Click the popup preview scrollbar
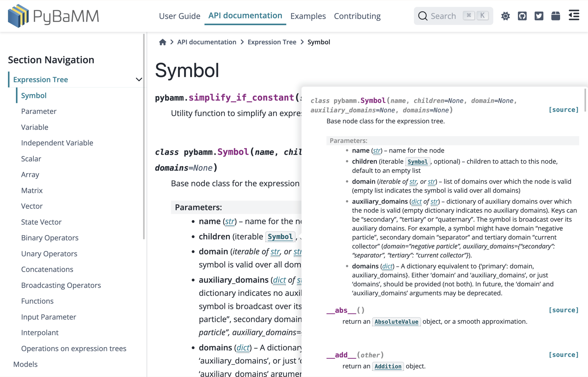This screenshot has width=588, height=377. 585,101
